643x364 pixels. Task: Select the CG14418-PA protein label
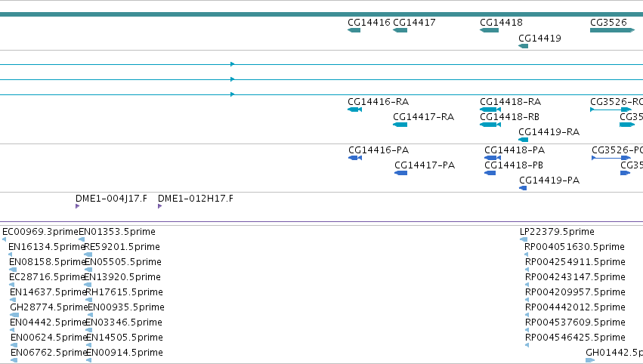pyautogui.click(x=515, y=150)
